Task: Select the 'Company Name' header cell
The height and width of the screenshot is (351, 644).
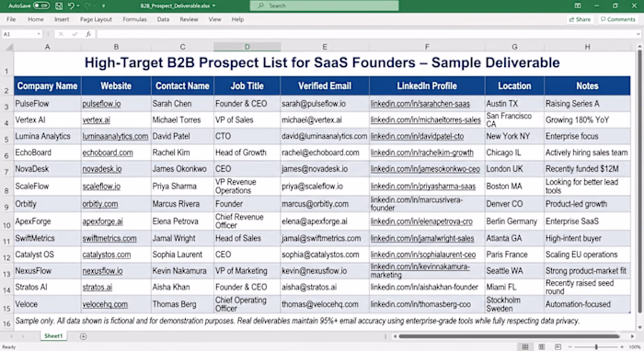Action: pos(47,85)
